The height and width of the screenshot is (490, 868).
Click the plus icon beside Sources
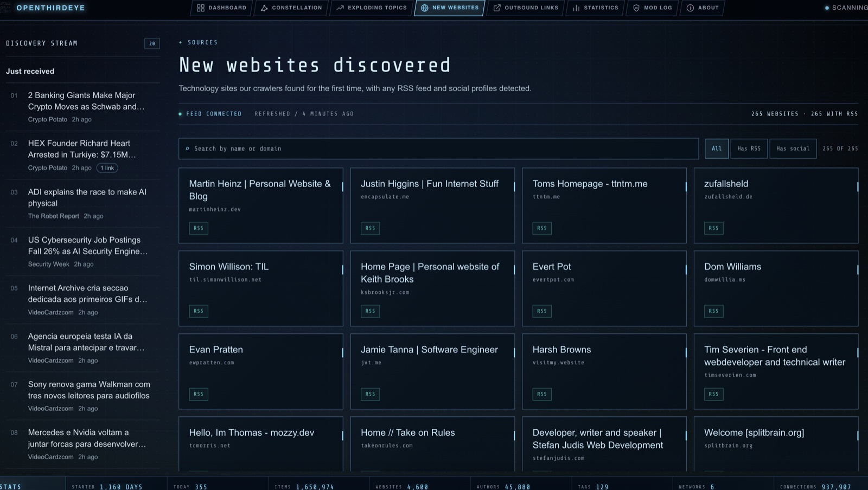(x=181, y=42)
